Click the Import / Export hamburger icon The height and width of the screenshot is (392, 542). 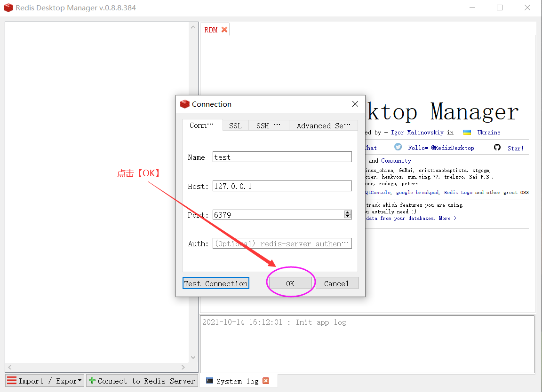12,381
